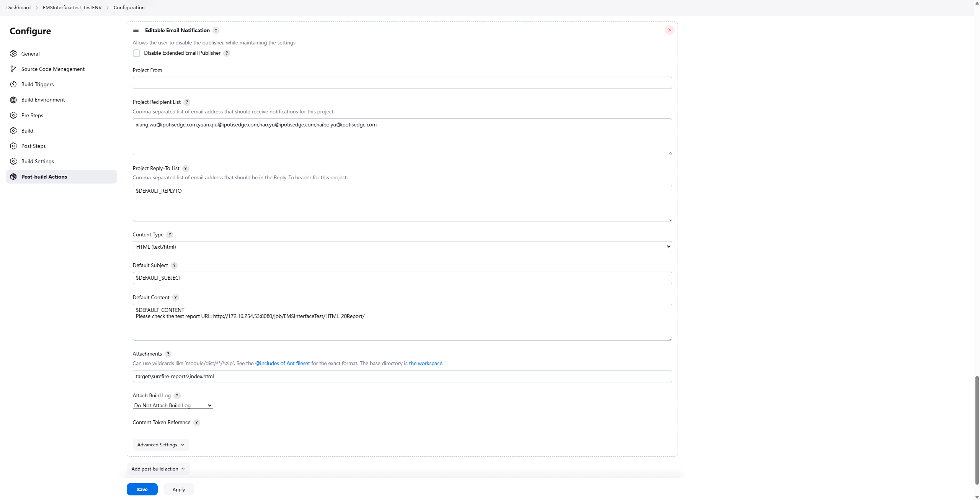980x500 pixels.
Task: Remove Editable Email Notification via red X
Action: coord(669,30)
